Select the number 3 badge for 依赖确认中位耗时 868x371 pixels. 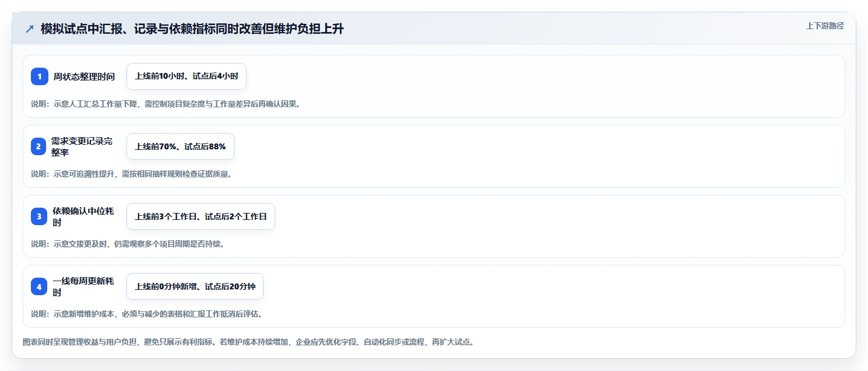(x=40, y=216)
